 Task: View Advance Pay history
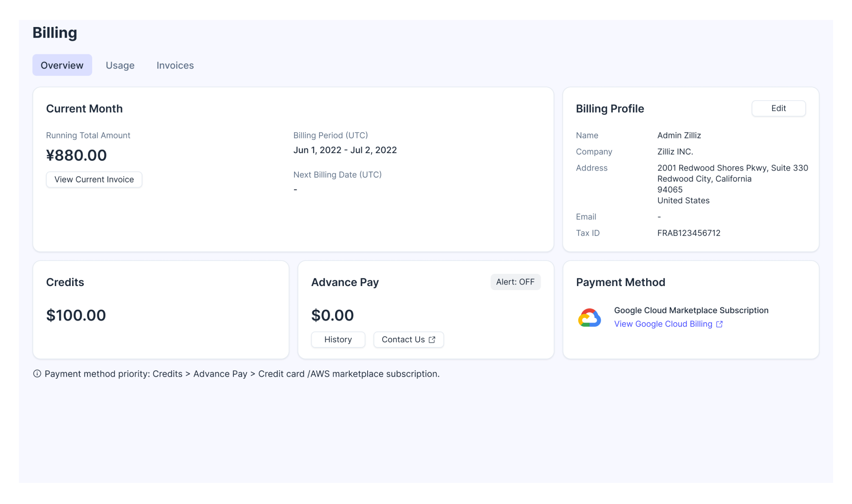pos(338,339)
